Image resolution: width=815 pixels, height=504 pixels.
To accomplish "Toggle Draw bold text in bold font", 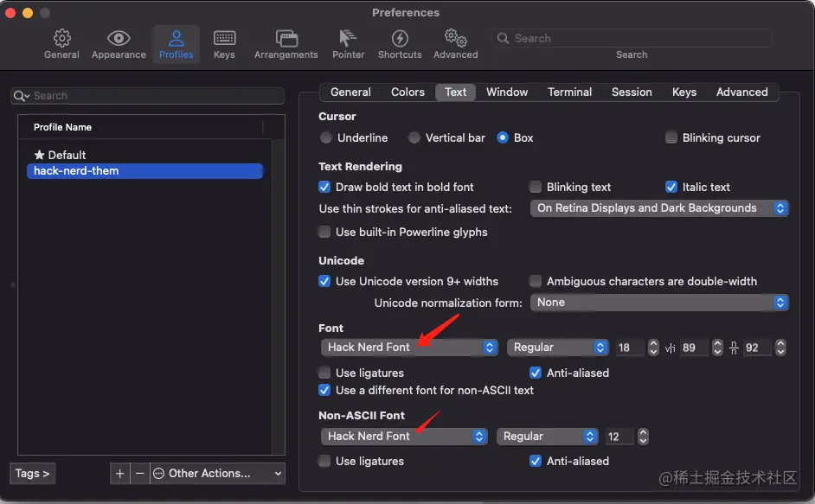I will (x=324, y=187).
